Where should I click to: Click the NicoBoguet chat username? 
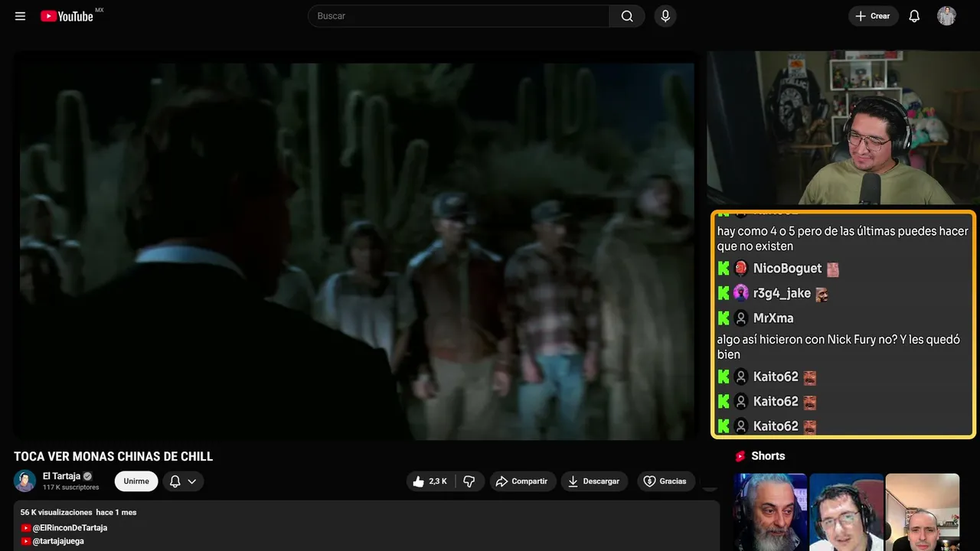[787, 269]
